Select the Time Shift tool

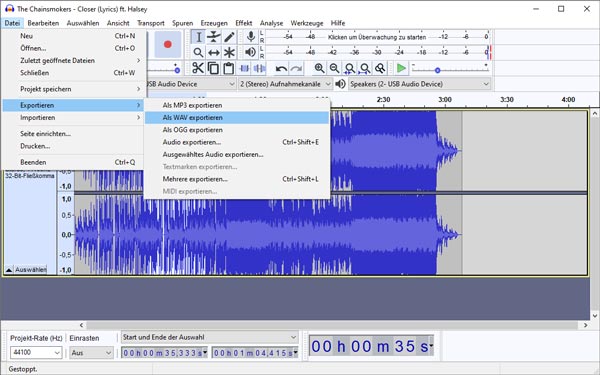(214, 52)
